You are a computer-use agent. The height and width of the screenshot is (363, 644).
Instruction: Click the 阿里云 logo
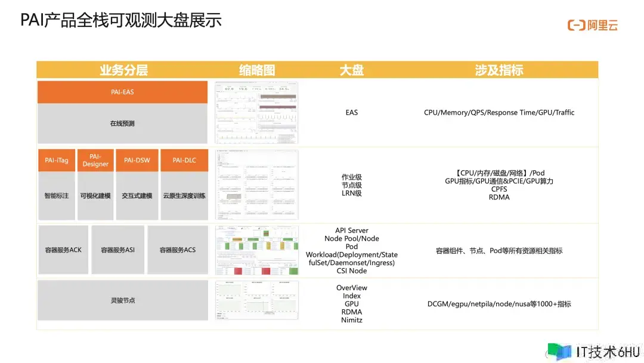(593, 26)
